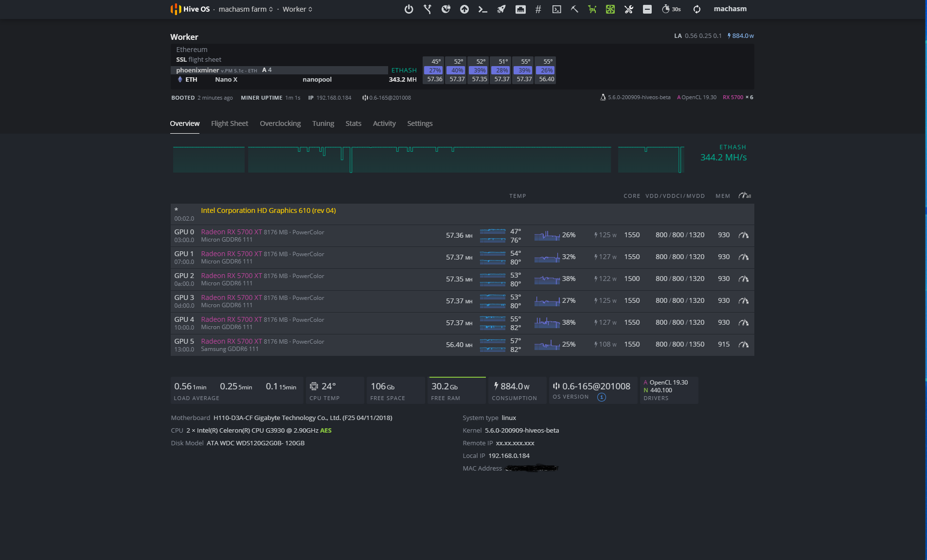The image size is (927, 560).
Task: Click the green fan AutoFan icon
Action: tap(610, 9)
